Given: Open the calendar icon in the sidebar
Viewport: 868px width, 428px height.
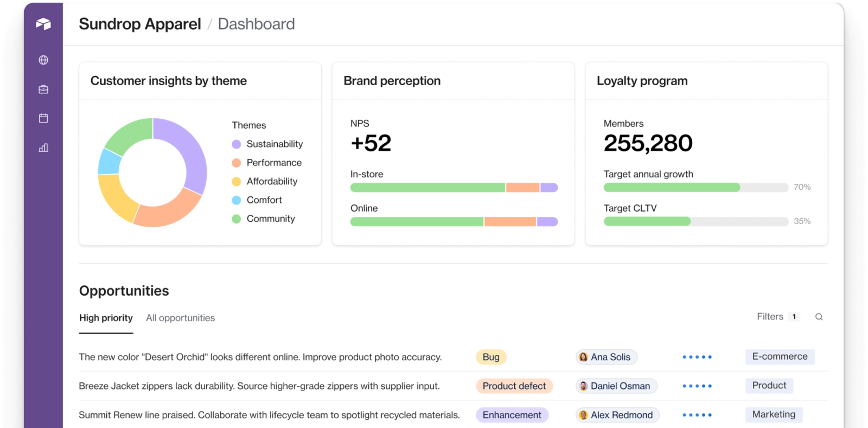Looking at the screenshot, I should tap(43, 118).
